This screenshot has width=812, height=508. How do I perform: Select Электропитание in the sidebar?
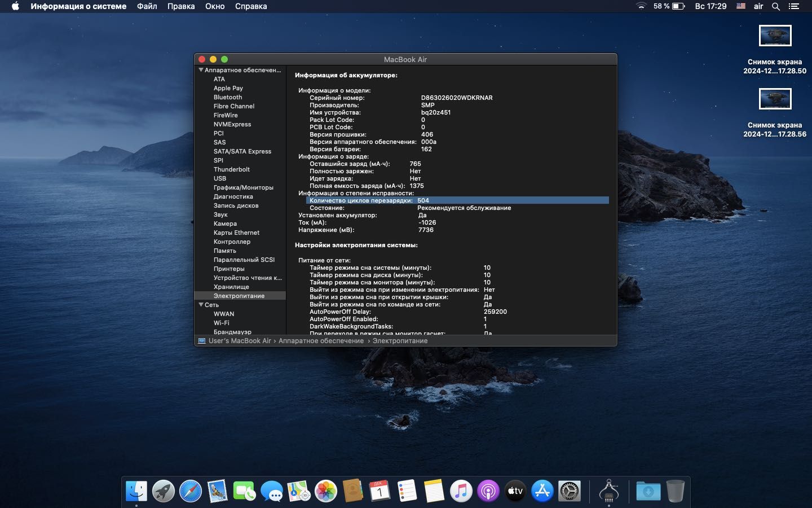(x=239, y=296)
